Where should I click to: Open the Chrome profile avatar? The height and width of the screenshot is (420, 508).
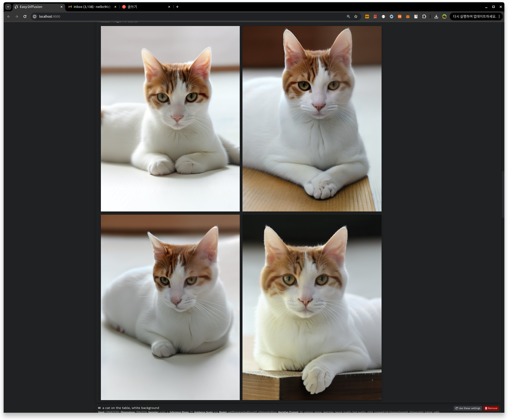coord(444,17)
